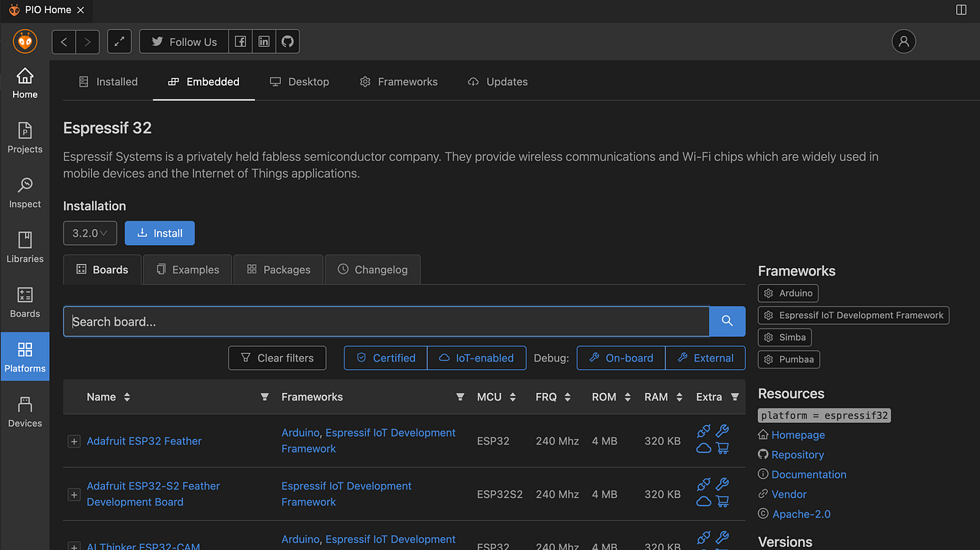The height and width of the screenshot is (550, 980).
Task: Open the version dropdown showing 3.2.0
Action: pyautogui.click(x=90, y=233)
